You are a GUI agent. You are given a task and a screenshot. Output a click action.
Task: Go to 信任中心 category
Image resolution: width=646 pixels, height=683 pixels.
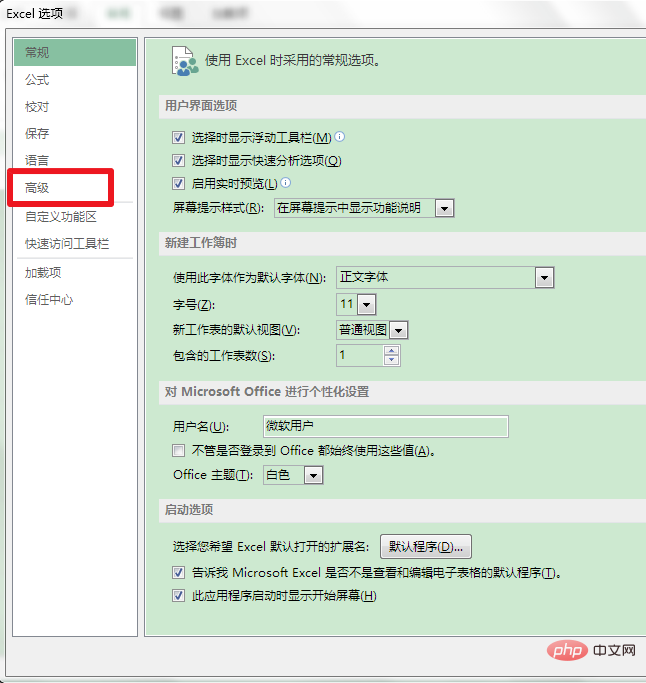click(x=75, y=300)
